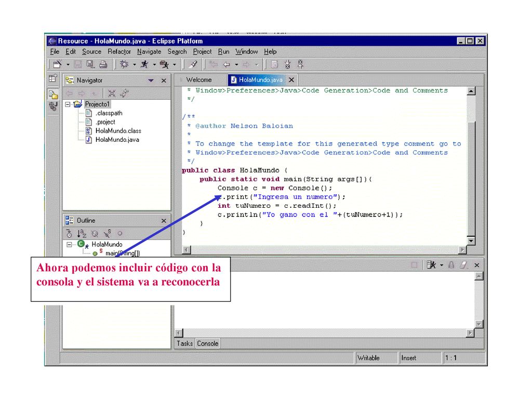Screen dimensions: 532x399
Task: Select HolaMundo.java in Navigator
Action: point(117,139)
